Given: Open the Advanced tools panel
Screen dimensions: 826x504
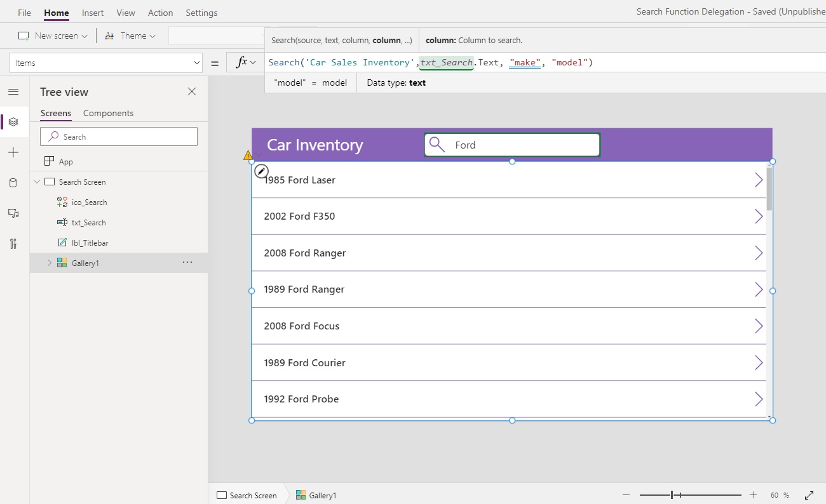Looking at the screenshot, I should pos(13,244).
